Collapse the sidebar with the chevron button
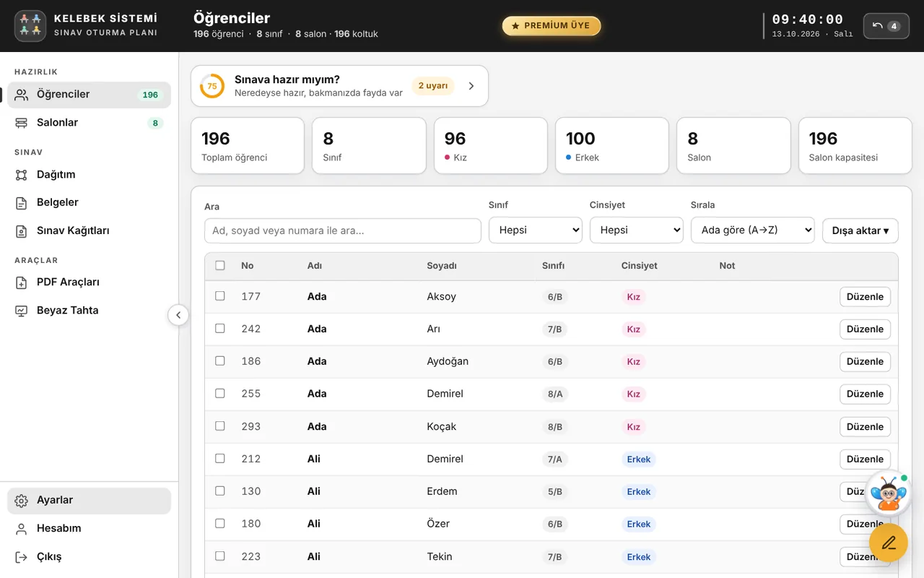 coord(178,316)
